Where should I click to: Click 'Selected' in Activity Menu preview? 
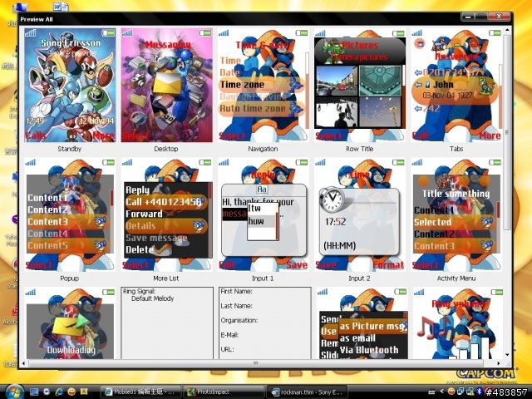[x=454, y=222]
